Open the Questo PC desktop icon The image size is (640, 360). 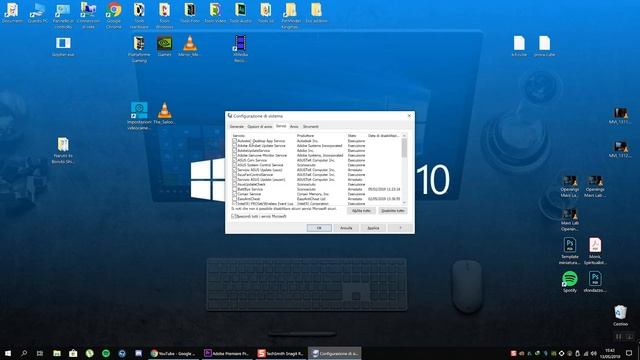tap(38, 13)
